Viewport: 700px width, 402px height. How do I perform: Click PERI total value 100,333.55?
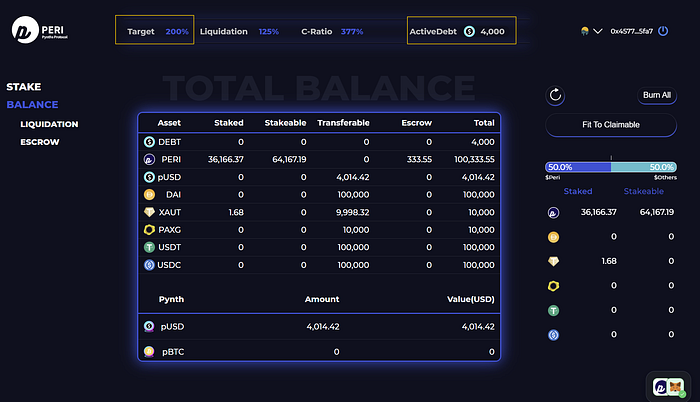click(x=474, y=159)
